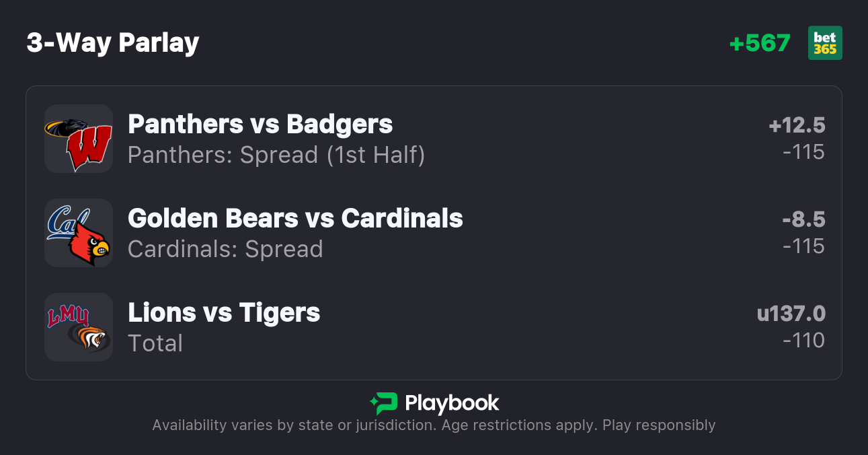The width and height of the screenshot is (868, 455).
Task: Click the bet365 sportsbook logo
Action: [x=825, y=43]
